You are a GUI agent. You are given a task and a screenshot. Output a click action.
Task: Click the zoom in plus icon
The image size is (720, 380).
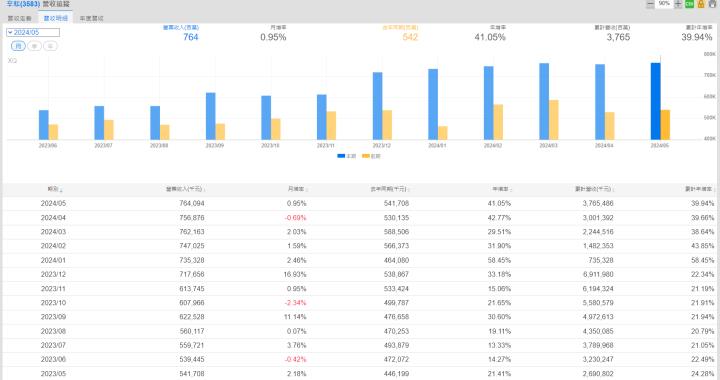coord(678,4)
